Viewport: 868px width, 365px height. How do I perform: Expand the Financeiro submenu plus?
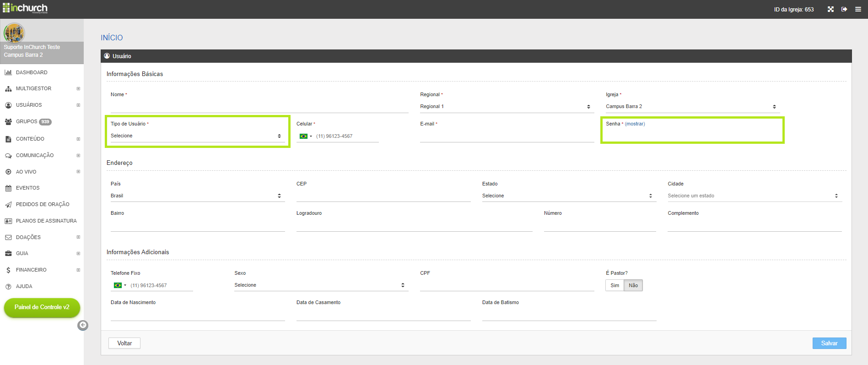[x=78, y=270]
